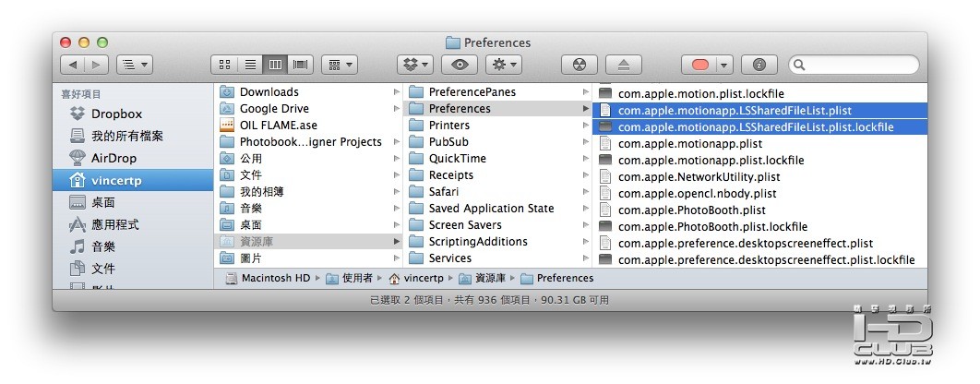Select com.apple.motionapp.plist.lockfile

760,160
